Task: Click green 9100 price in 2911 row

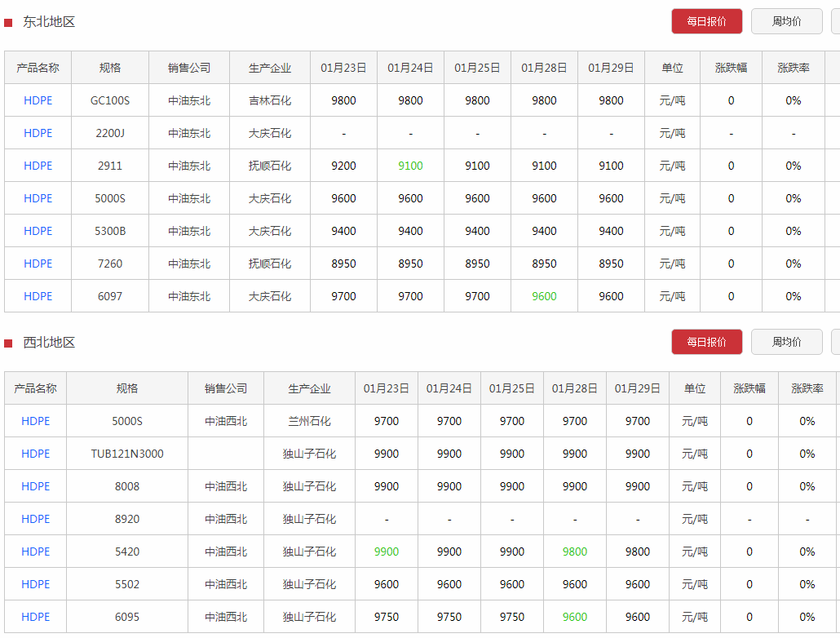Action: pos(410,166)
